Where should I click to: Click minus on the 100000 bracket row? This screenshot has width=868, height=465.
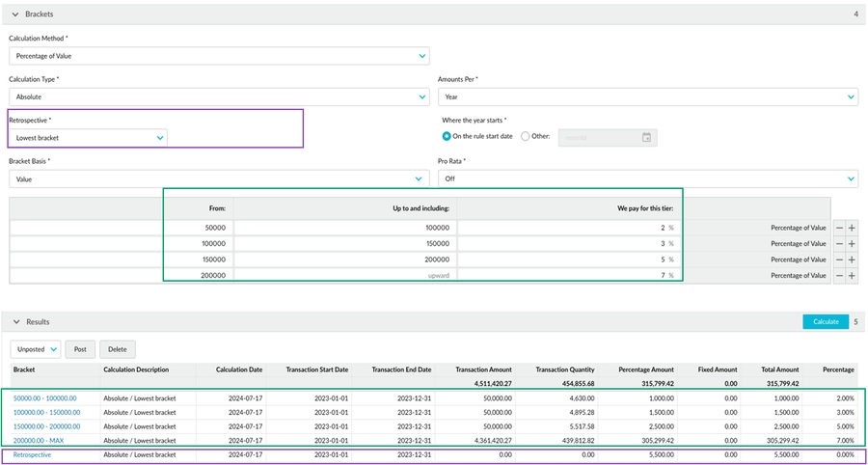point(839,244)
